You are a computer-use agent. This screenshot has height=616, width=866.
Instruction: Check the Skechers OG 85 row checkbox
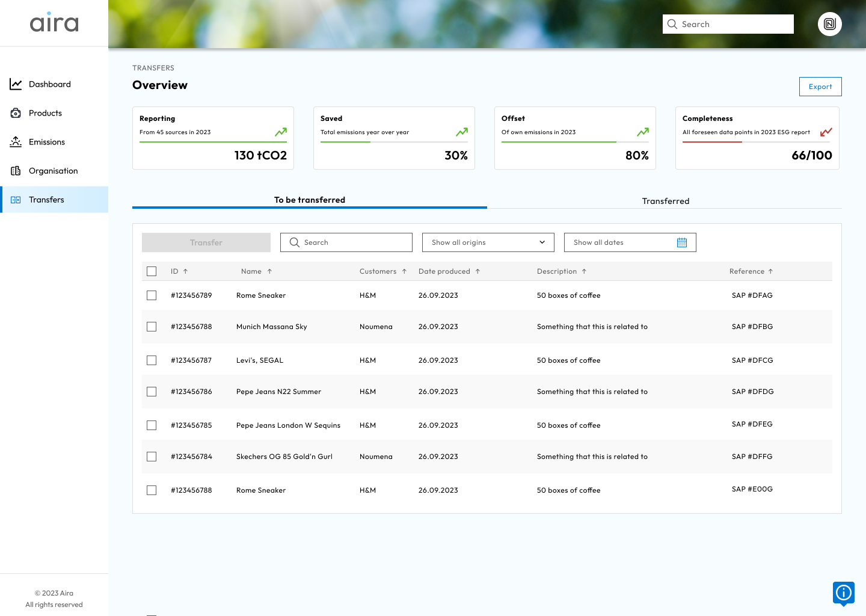click(x=152, y=457)
